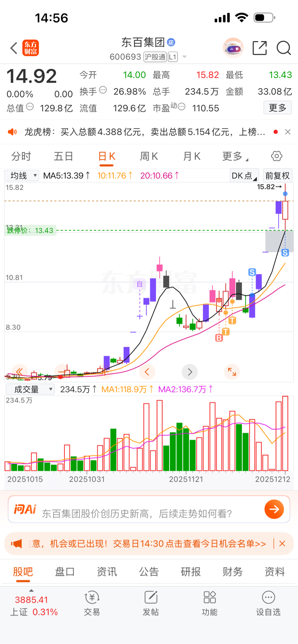Viewport: 298px width, 644px height.
Task: Tap the double-left rewind chart icon
Action: coord(20,372)
